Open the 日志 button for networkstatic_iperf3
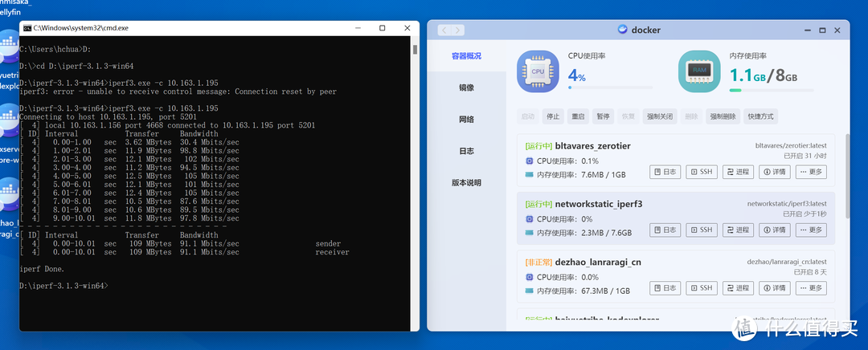 (x=665, y=230)
